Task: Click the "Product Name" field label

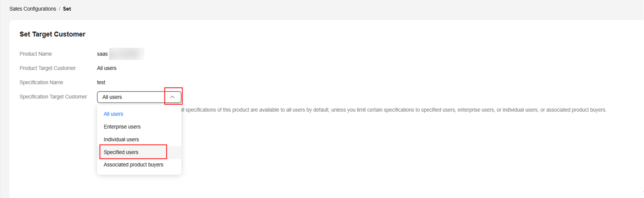Action: point(36,54)
